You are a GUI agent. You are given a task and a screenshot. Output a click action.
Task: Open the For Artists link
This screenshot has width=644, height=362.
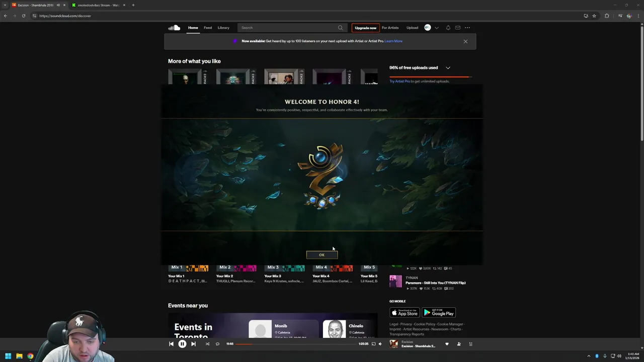(390, 28)
